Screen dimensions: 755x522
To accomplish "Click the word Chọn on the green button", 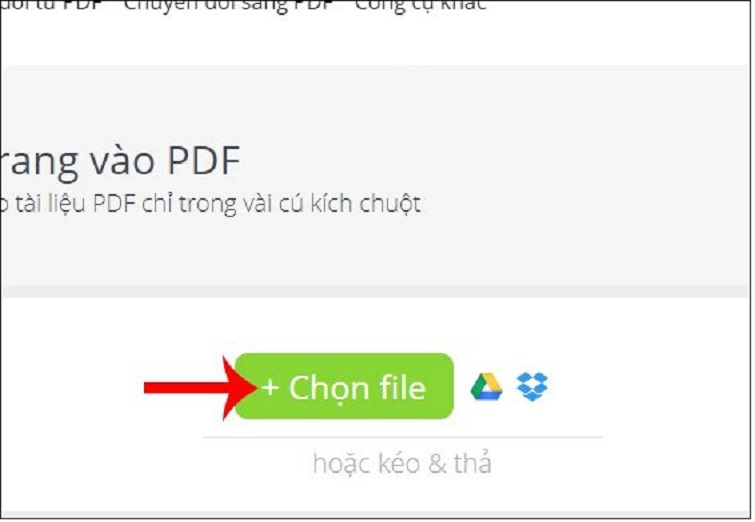I will click(330, 389).
